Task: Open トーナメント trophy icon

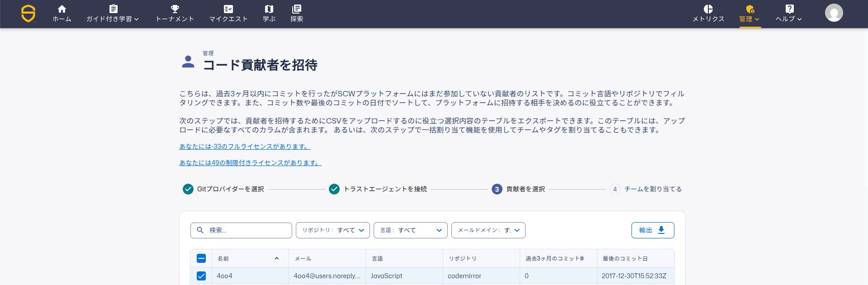Action: click(x=175, y=9)
